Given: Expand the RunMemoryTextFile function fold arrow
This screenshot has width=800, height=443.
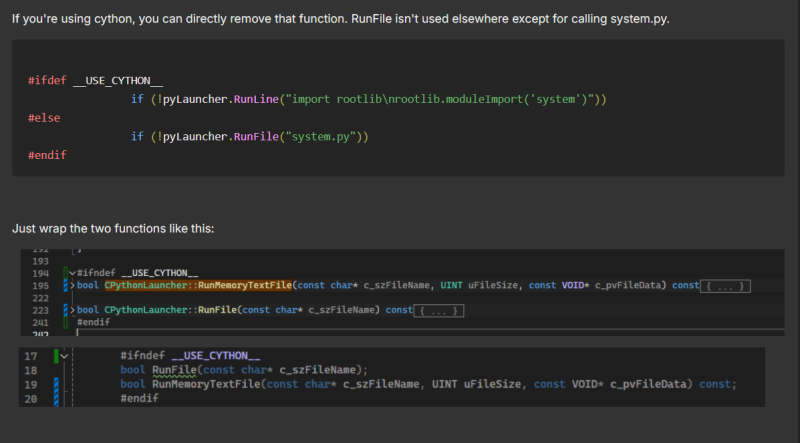Looking at the screenshot, I should coord(71,286).
